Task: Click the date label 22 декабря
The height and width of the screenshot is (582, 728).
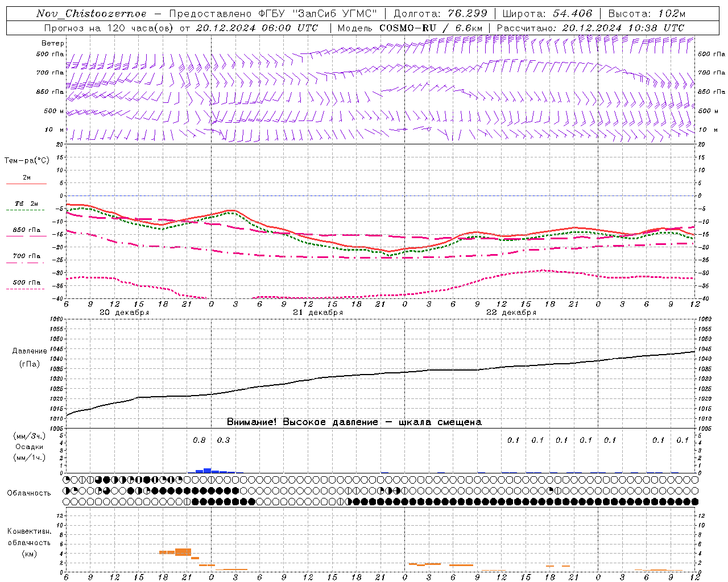Action: (x=511, y=313)
